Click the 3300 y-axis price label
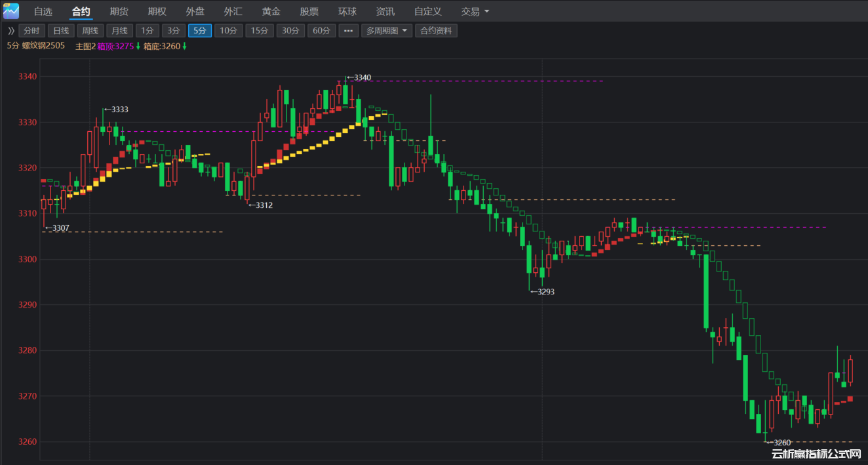Viewport: 868px width, 465px height. click(28, 260)
